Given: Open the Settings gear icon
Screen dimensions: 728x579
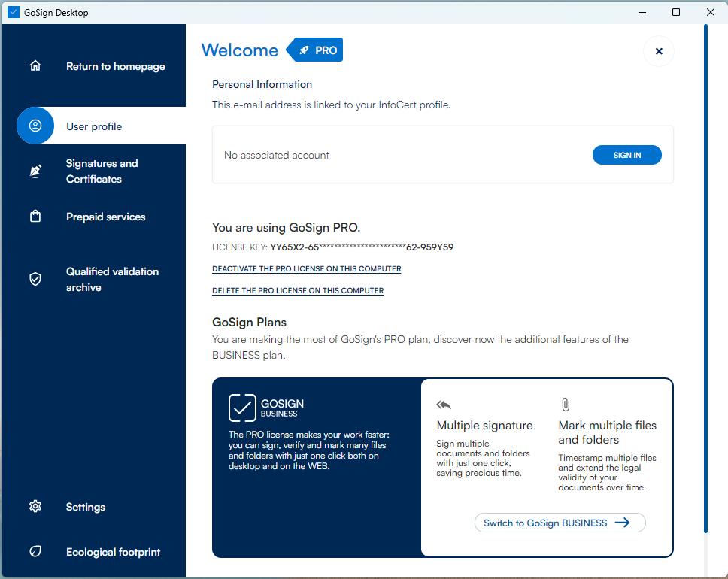Looking at the screenshot, I should pos(35,507).
